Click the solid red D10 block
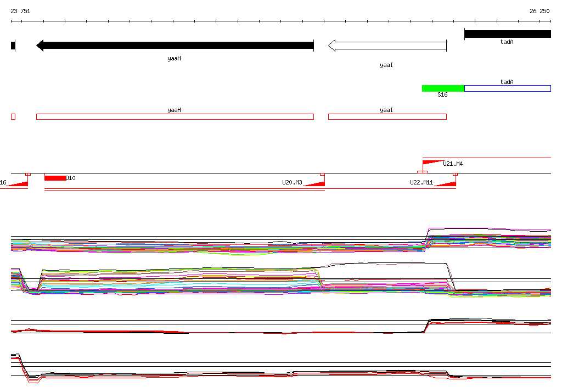 click(x=55, y=178)
